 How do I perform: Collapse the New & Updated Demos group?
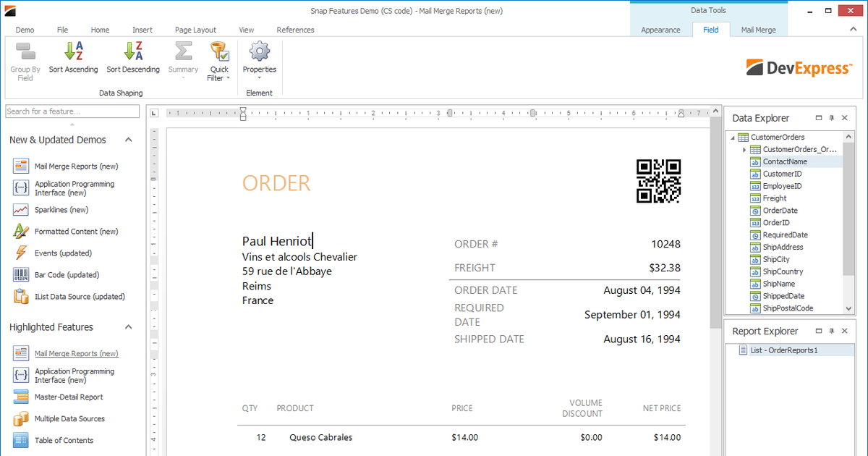tap(129, 140)
